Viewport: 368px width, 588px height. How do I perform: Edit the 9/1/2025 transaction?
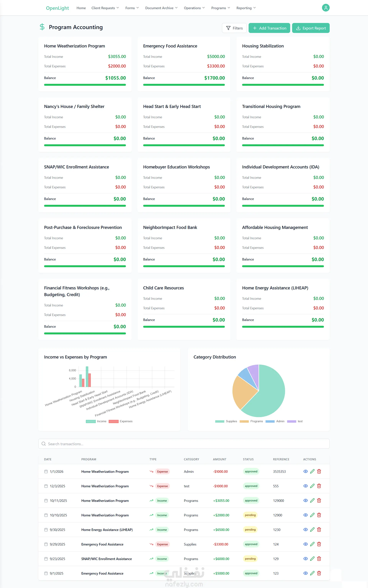click(x=312, y=573)
